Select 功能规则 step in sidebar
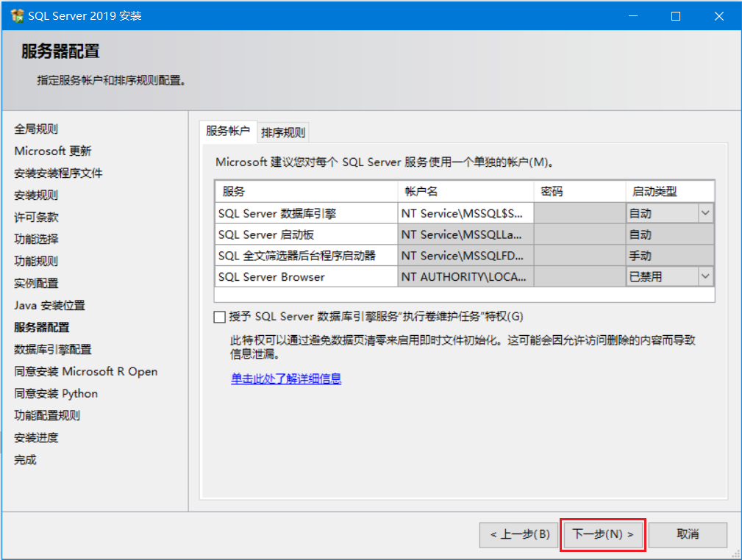This screenshot has width=742, height=560. tap(36, 261)
